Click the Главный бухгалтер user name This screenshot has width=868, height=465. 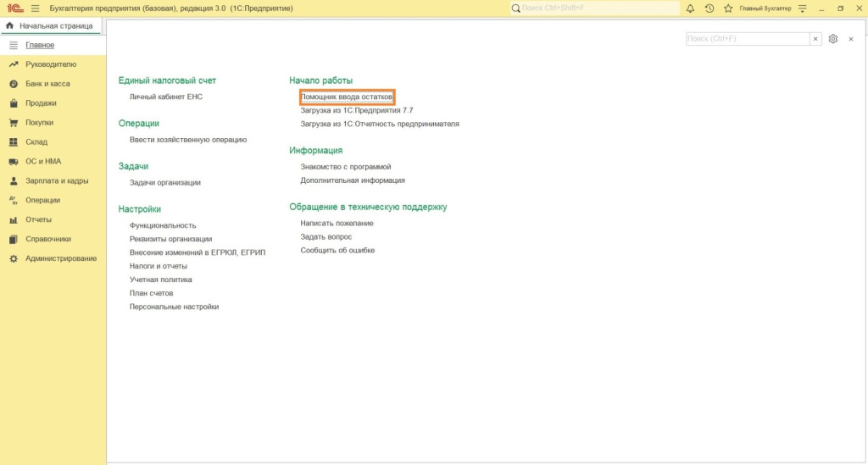[x=765, y=8]
